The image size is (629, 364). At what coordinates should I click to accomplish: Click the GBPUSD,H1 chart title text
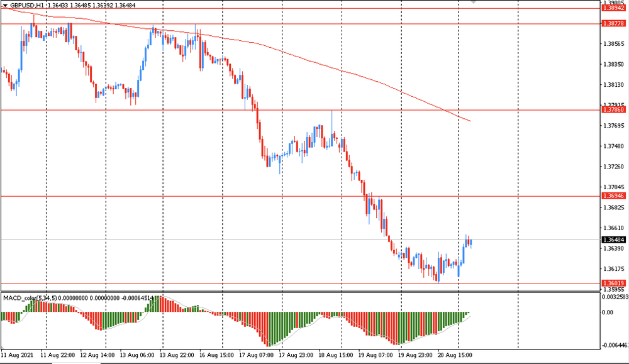[x=27, y=6]
